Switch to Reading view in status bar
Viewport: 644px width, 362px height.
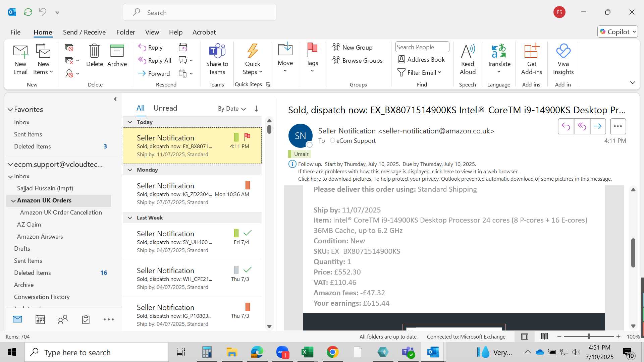[x=544, y=337]
